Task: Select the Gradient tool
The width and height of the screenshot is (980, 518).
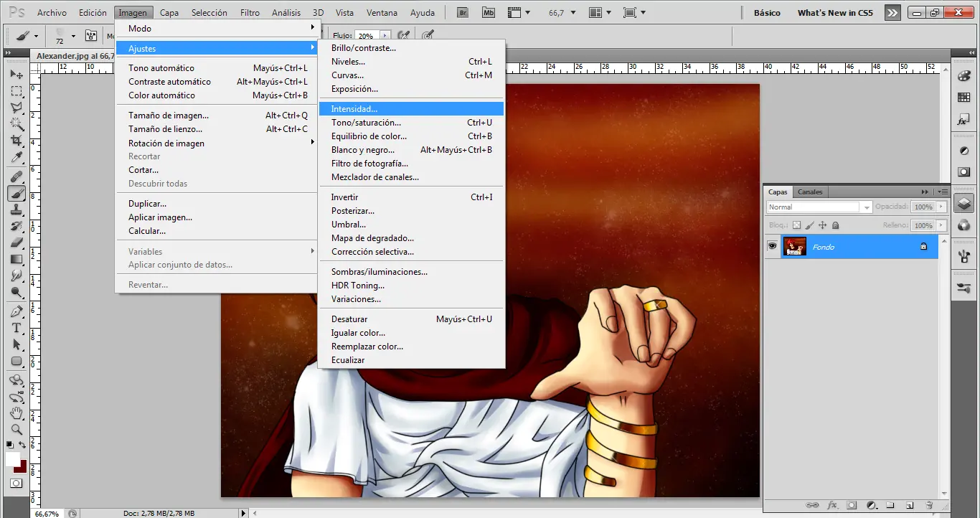Action: pyautogui.click(x=17, y=259)
